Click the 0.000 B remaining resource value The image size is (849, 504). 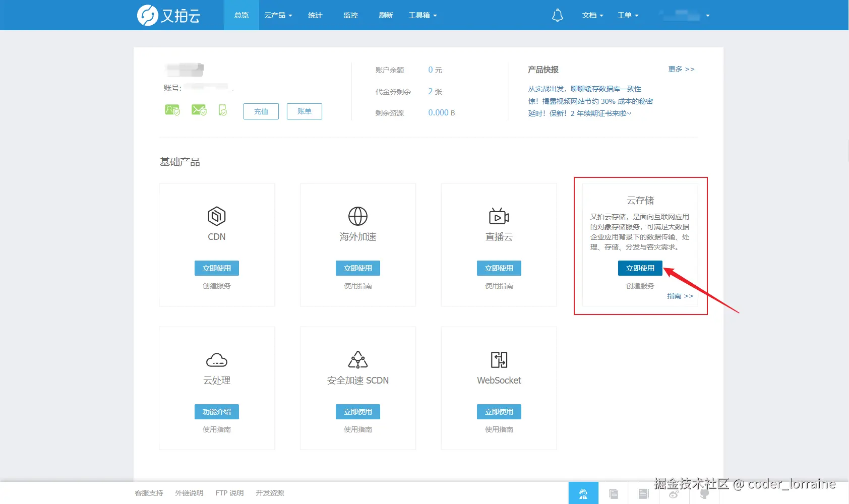point(442,113)
